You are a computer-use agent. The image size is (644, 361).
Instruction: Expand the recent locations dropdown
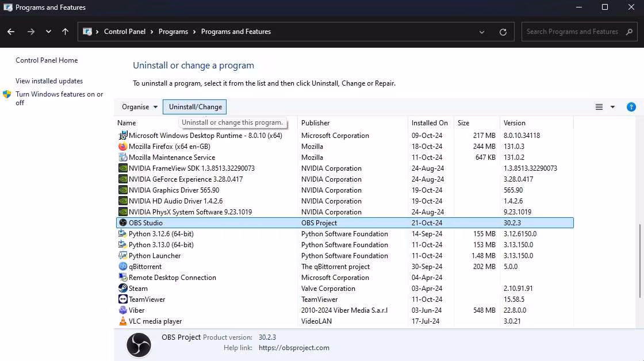[x=48, y=32]
